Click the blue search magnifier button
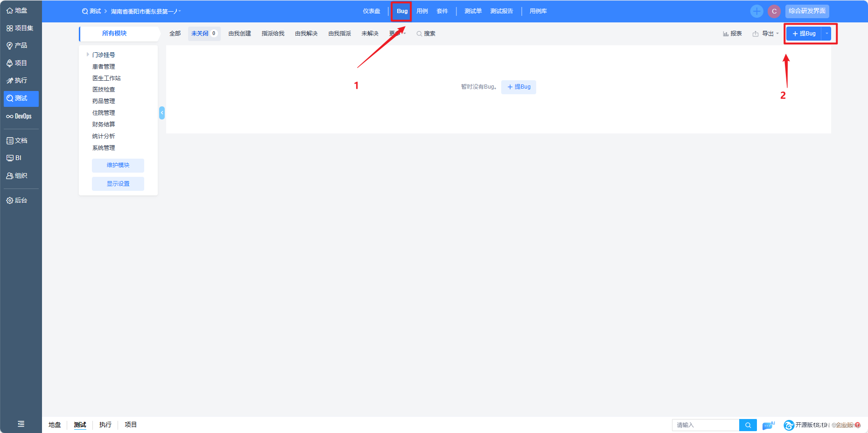Screen dimensions: 868x433 pos(748,425)
